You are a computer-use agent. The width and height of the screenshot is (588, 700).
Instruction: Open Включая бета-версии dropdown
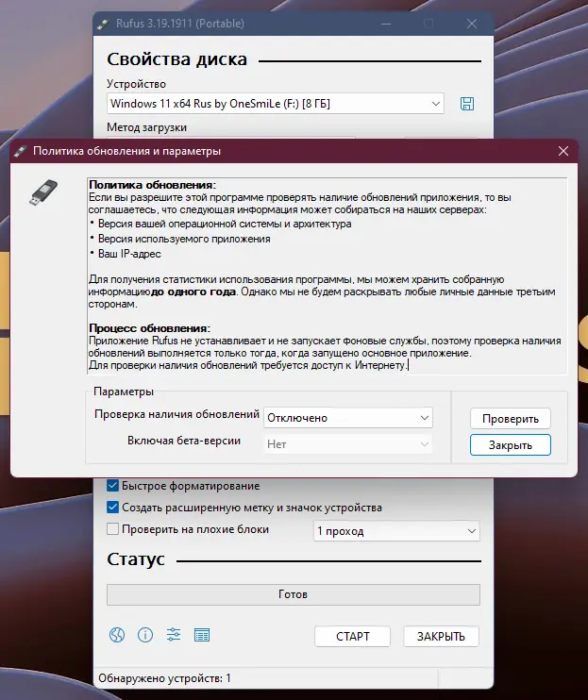pos(348,444)
